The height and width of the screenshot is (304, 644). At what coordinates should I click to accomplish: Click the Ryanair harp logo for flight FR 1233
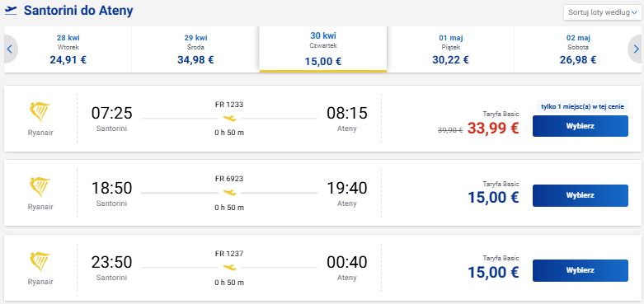point(40,112)
